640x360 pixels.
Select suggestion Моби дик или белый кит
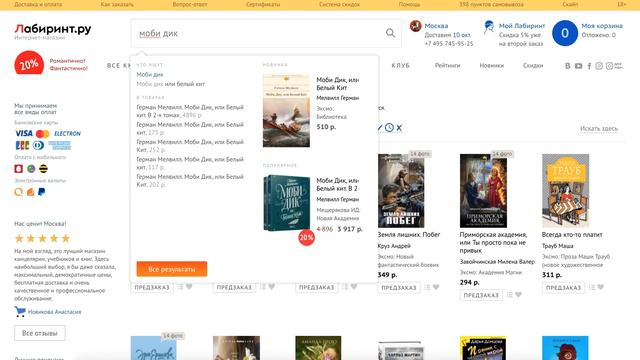point(171,84)
